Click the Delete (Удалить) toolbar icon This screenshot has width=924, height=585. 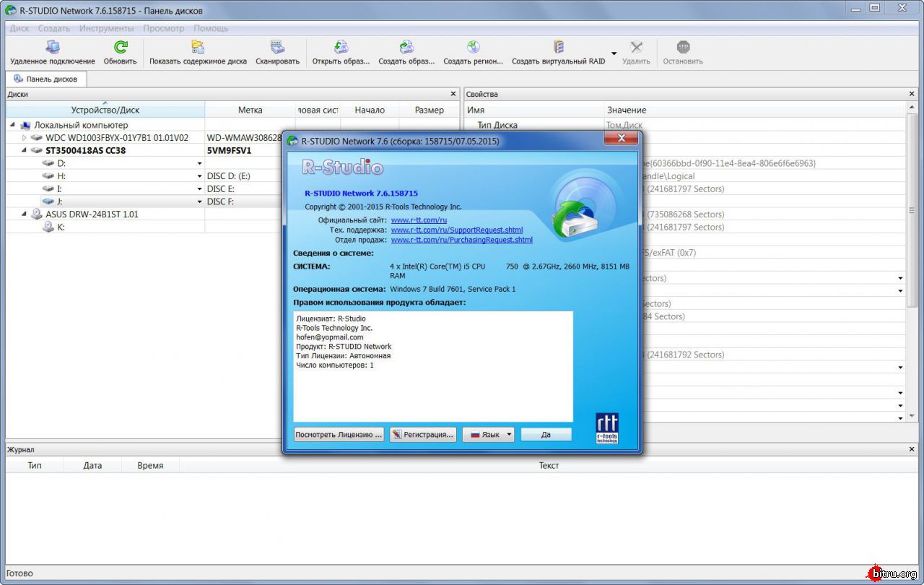tap(636, 47)
